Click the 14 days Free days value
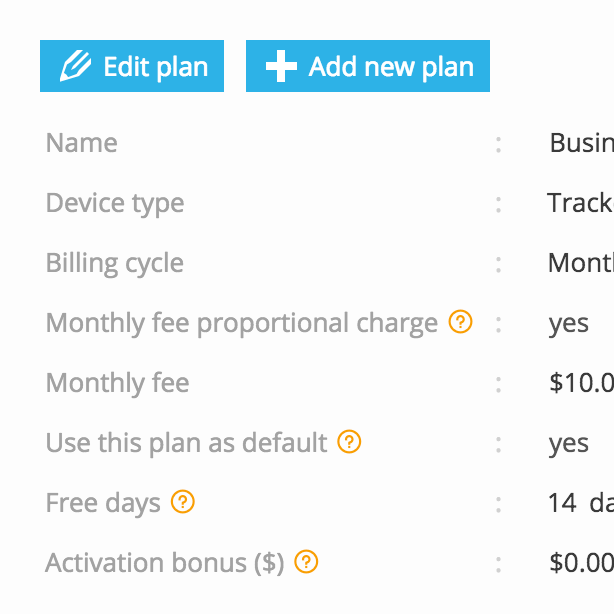Viewport: 614px width, 614px height. pos(580,503)
